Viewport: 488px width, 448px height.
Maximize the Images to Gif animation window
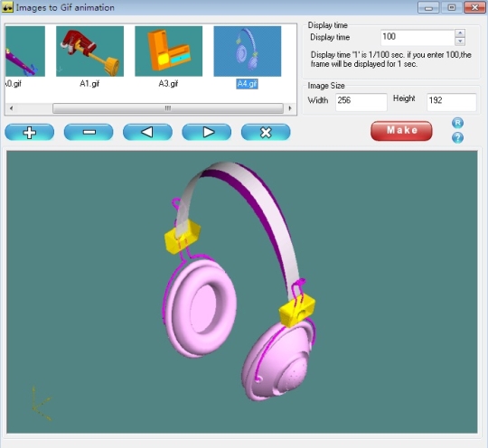(452, 7)
